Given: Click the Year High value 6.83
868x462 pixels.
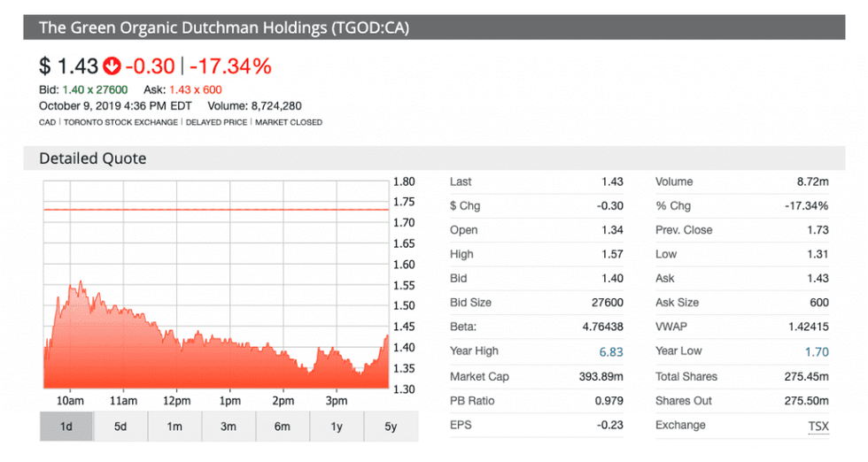Looking at the screenshot, I should click(x=611, y=352).
